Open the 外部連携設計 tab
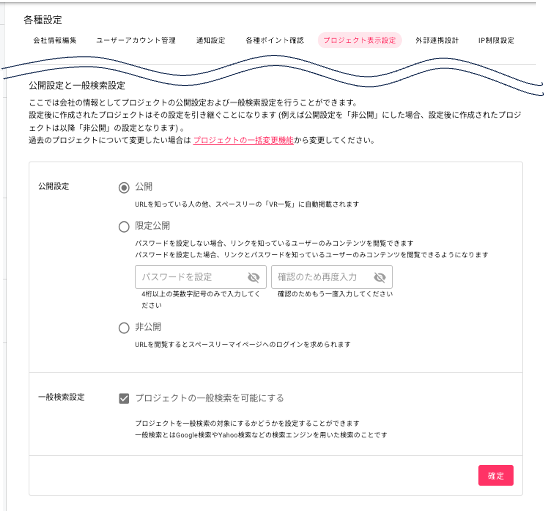Screen dimensions: 548x511 point(437,41)
